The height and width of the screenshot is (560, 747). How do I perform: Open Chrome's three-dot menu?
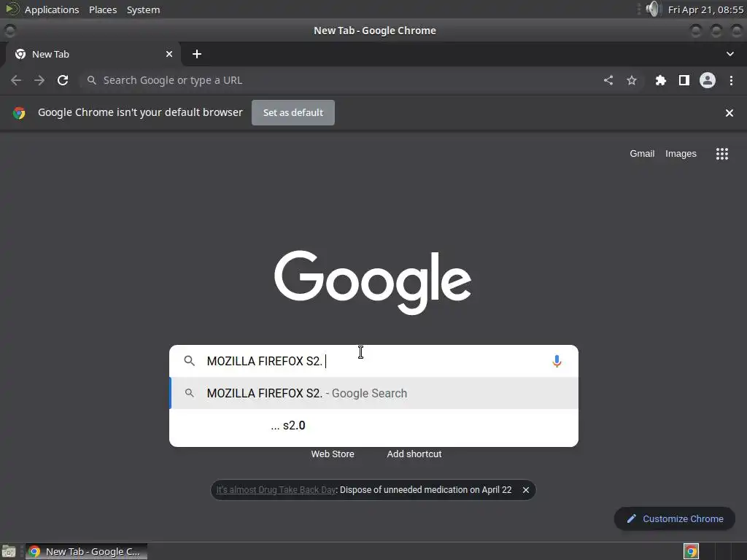pos(731,80)
